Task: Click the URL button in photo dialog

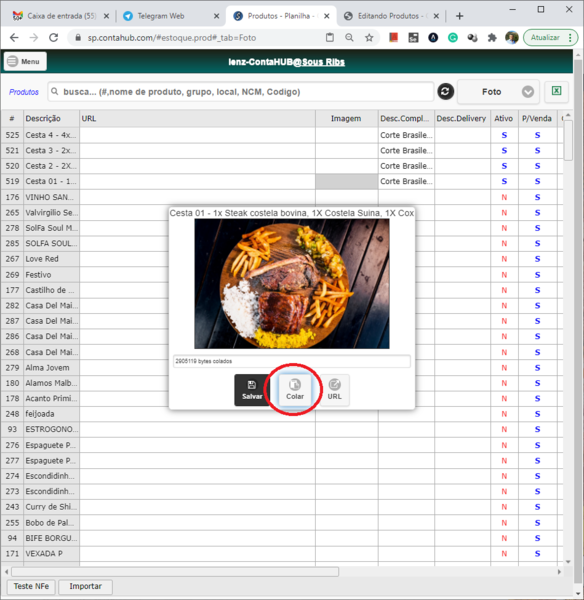Action: click(x=334, y=390)
